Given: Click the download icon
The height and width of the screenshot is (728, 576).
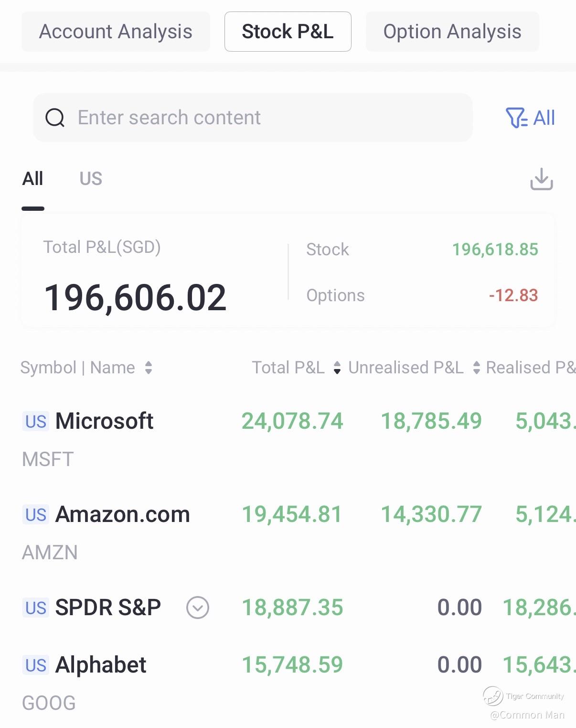Looking at the screenshot, I should (542, 179).
